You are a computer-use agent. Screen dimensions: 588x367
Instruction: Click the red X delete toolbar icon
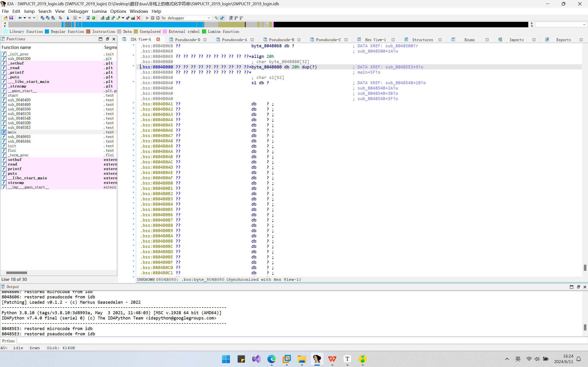[139, 18]
